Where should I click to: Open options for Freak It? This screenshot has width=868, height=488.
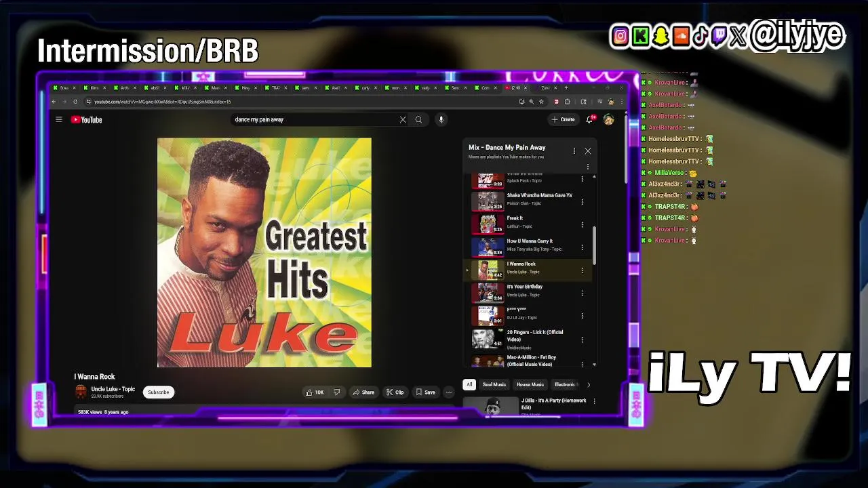click(583, 224)
